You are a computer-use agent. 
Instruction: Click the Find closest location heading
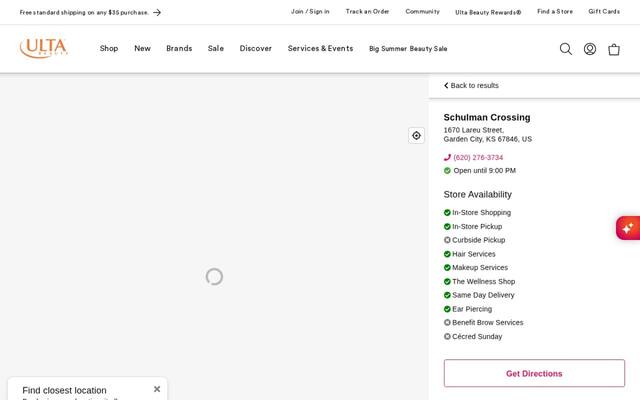(x=64, y=390)
